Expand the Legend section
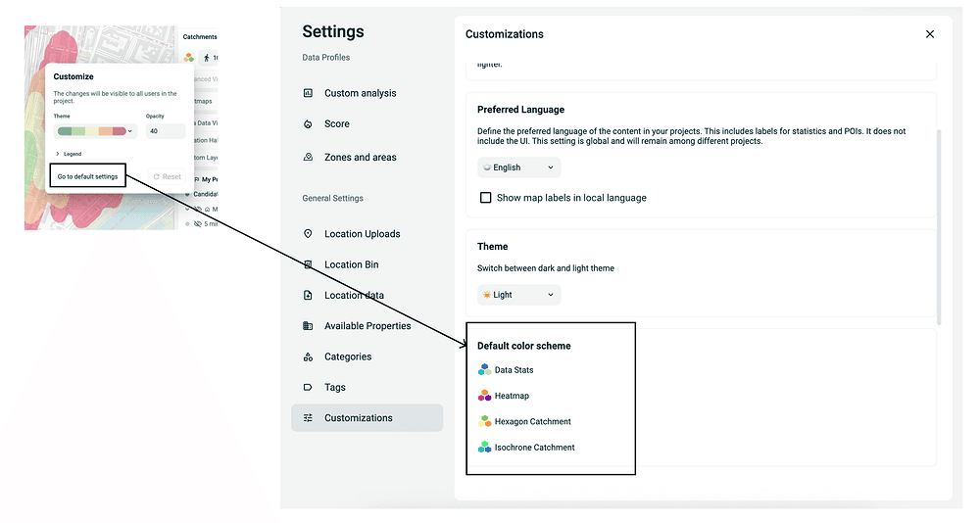 tap(69, 155)
